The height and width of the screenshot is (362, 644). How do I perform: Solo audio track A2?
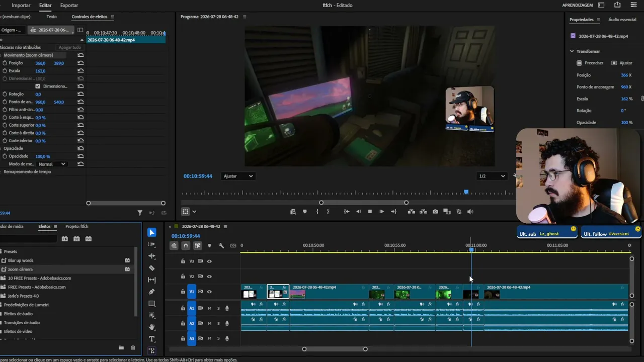218,323
